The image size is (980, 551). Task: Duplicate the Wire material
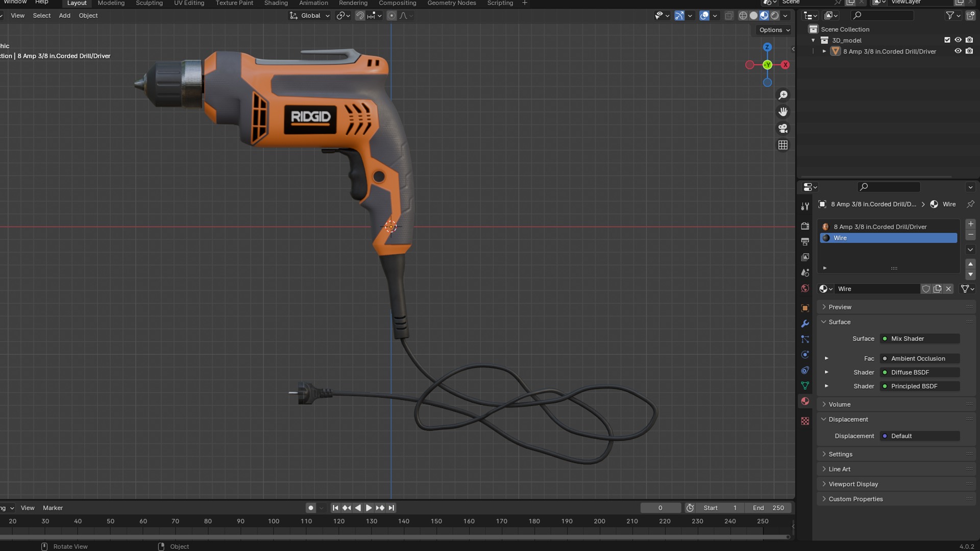937,289
